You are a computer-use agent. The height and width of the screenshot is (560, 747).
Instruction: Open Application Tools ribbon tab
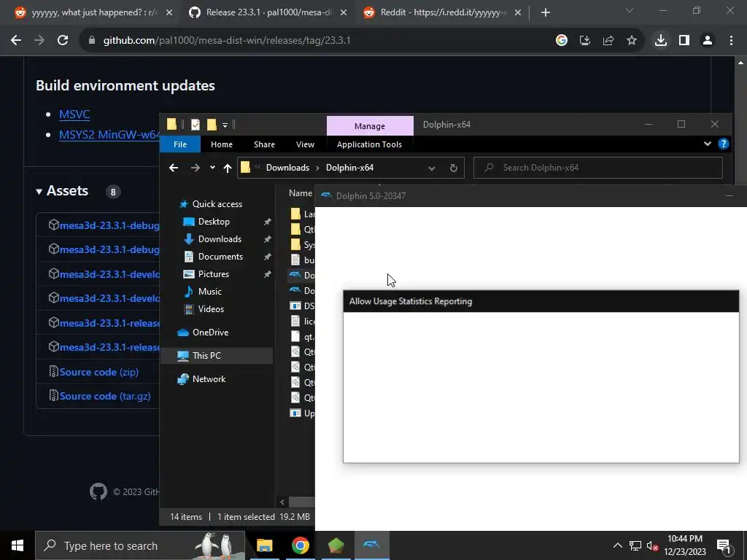(x=369, y=144)
